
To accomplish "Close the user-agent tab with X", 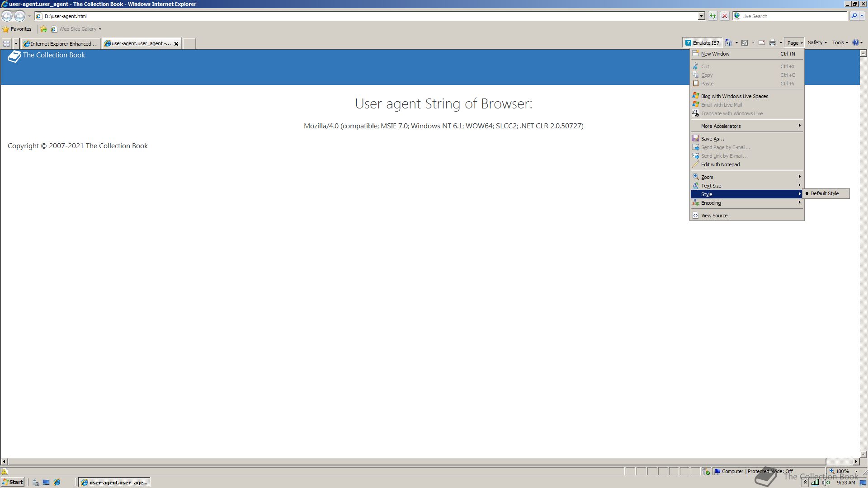I will 176,44.
